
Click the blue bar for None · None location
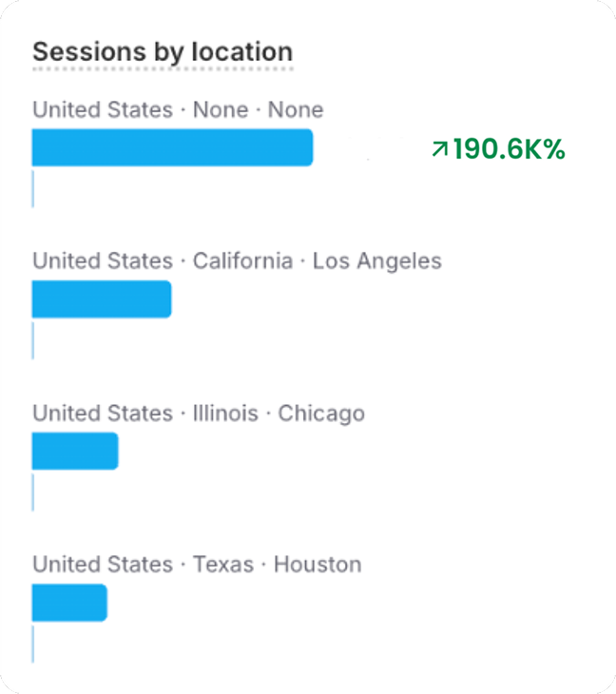pos(172,147)
